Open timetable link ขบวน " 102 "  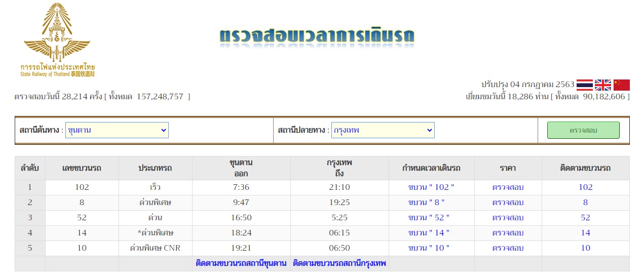pyautogui.click(x=431, y=187)
